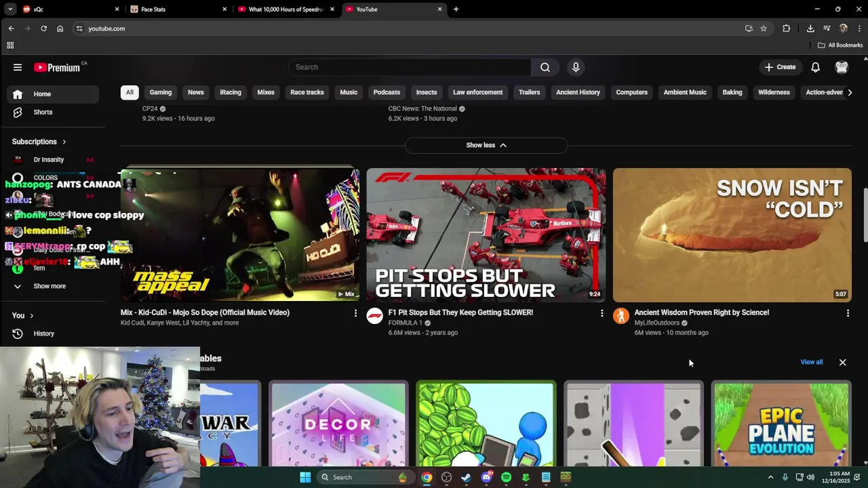Select the Ambient Music filter chip
Viewport: 868px width, 488px height.
point(685,92)
